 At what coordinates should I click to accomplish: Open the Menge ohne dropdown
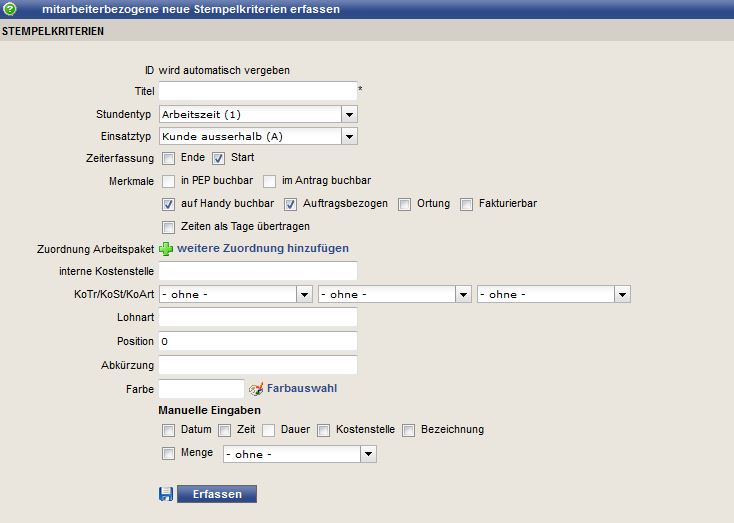click(300, 454)
